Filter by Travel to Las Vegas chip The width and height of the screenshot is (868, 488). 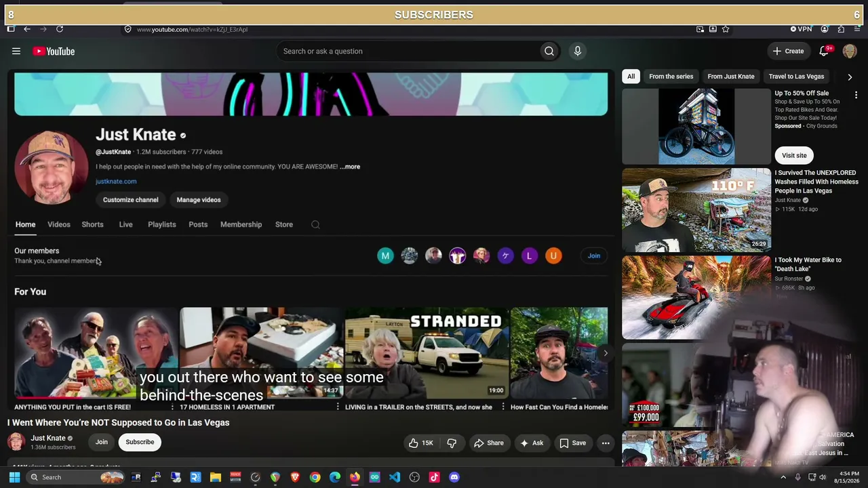pyautogui.click(x=796, y=77)
